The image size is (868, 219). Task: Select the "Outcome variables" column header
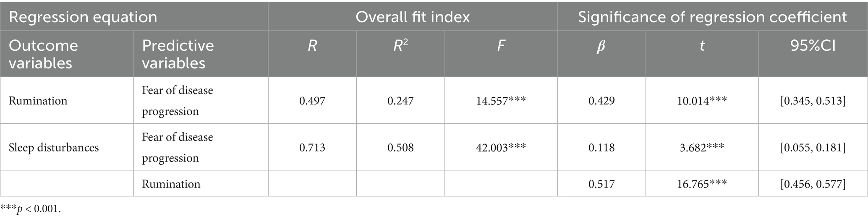44,54
